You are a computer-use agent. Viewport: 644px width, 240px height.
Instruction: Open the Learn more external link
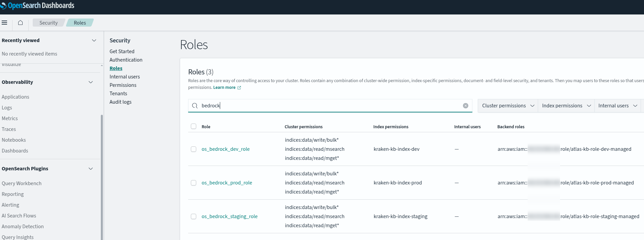click(x=227, y=88)
